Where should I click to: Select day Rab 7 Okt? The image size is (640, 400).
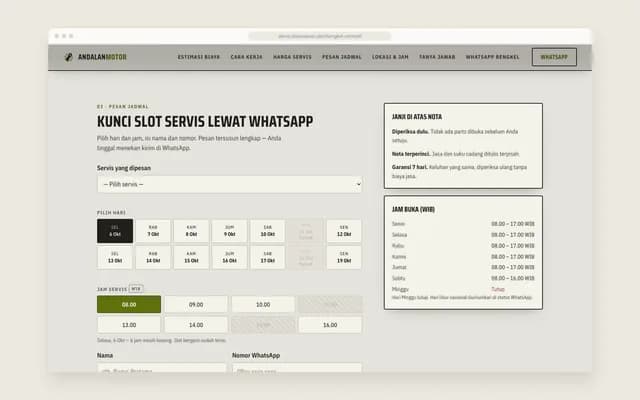pos(153,231)
